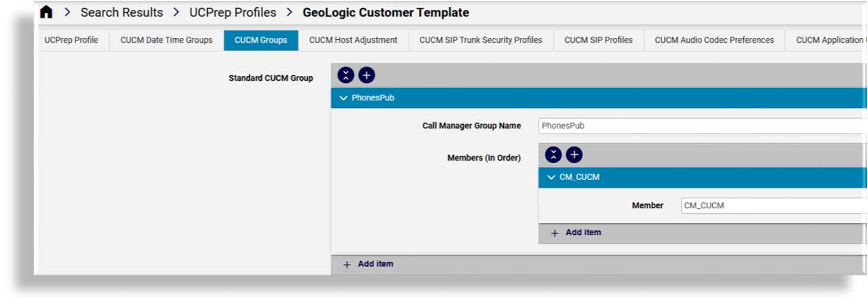This screenshot has height=305, width=868.
Task: Click the Home icon in breadcrumb
Action: pos(46,12)
